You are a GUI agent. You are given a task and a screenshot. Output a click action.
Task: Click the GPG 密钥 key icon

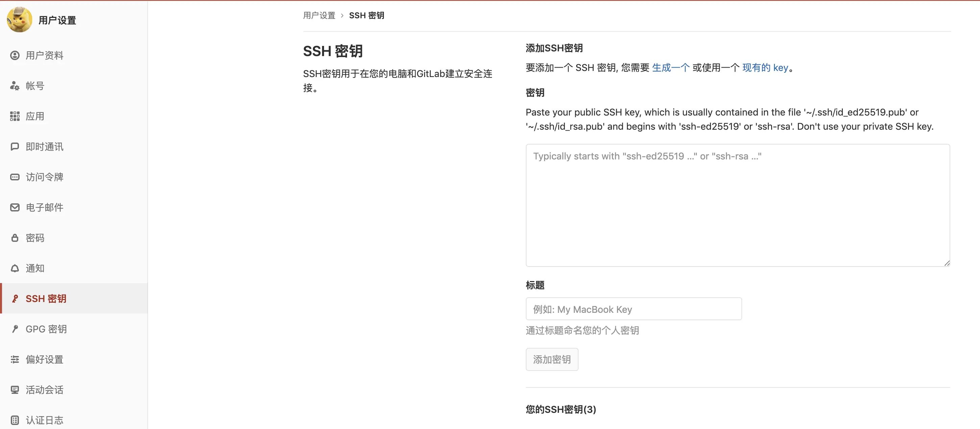15,329
